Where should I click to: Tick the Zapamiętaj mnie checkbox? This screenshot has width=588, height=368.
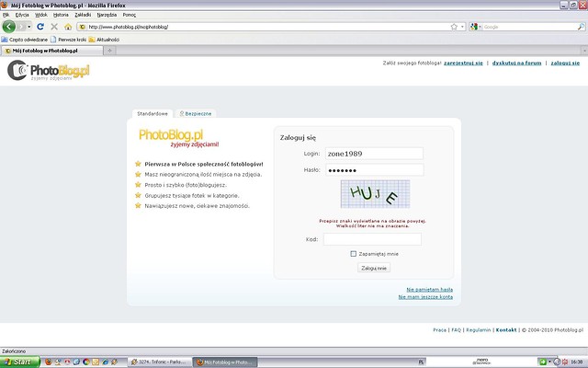pos(353,254)
